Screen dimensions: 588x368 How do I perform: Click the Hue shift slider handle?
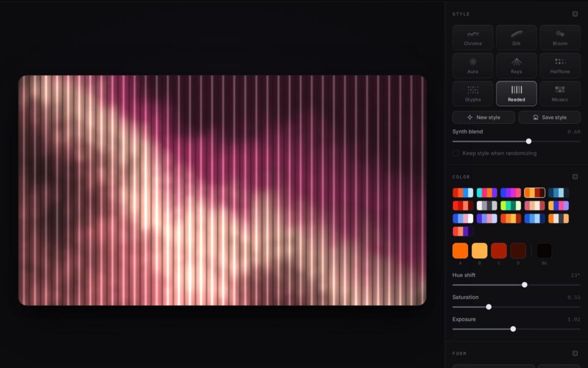click(524, 285)
